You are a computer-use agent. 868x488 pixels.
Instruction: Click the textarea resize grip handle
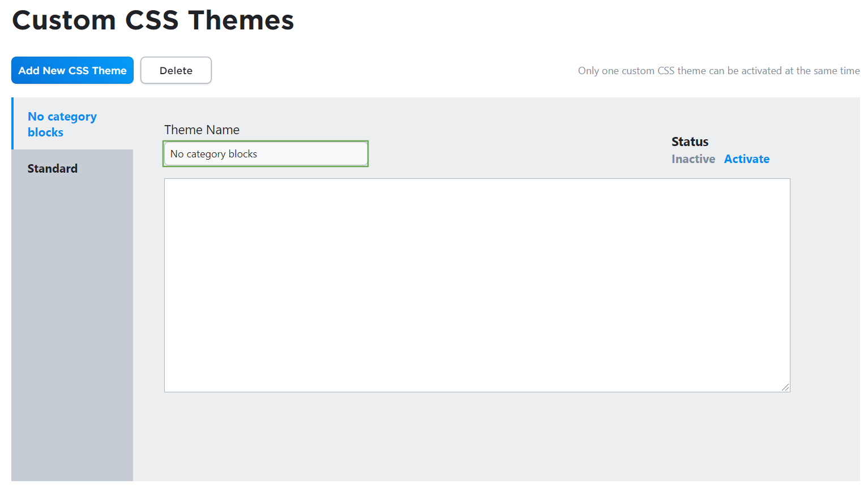pyautogui.click(x=785, y=387)
